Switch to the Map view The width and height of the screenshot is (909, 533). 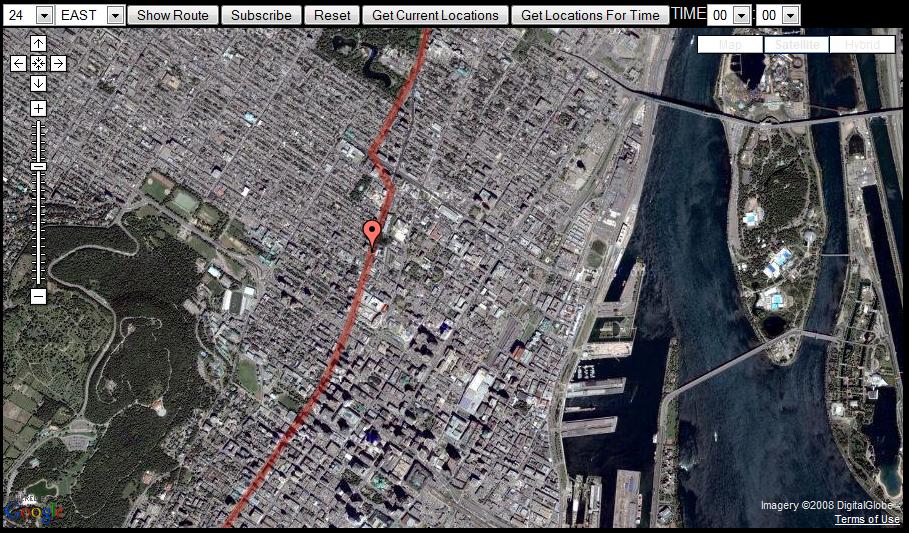point(730,45)
